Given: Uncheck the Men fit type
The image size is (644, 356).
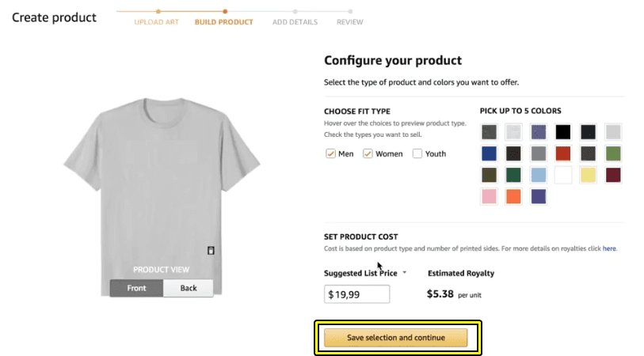Looking at the screenshot, I should coord(330,154).
